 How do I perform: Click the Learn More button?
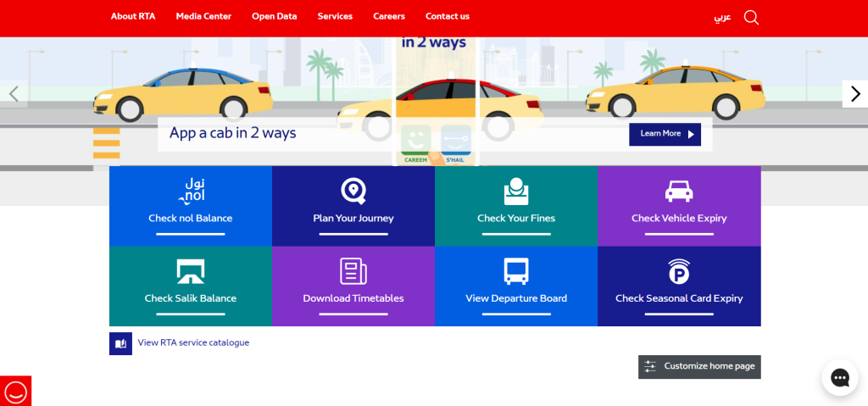(665, 134)
